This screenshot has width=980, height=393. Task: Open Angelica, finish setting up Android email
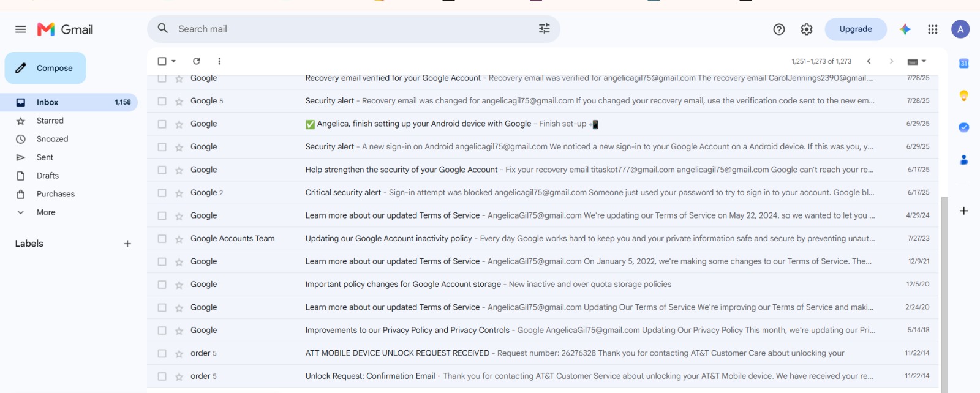(x=543, y=124)
